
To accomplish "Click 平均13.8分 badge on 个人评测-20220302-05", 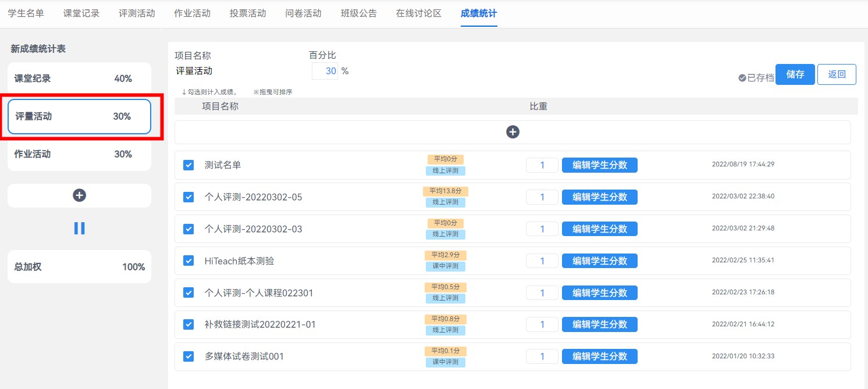I will tap(445, 191).
